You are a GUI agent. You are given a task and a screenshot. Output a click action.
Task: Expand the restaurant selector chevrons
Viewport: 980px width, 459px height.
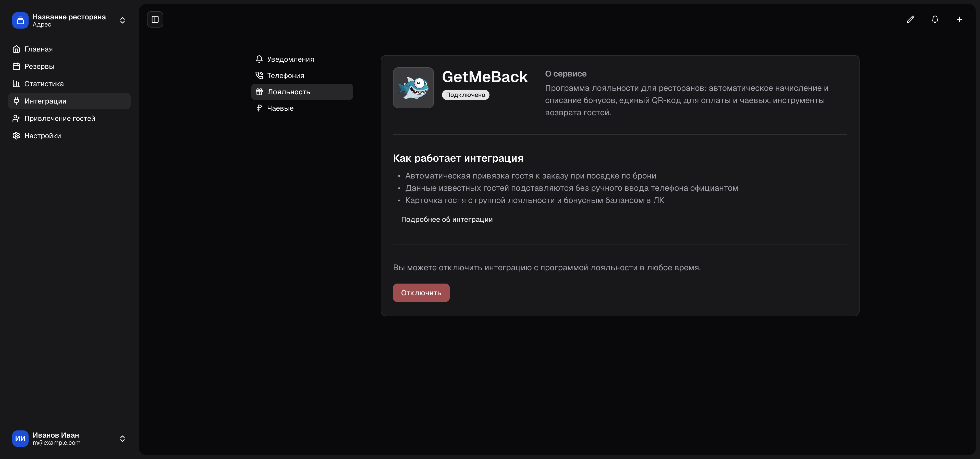[x=122, y=20]
